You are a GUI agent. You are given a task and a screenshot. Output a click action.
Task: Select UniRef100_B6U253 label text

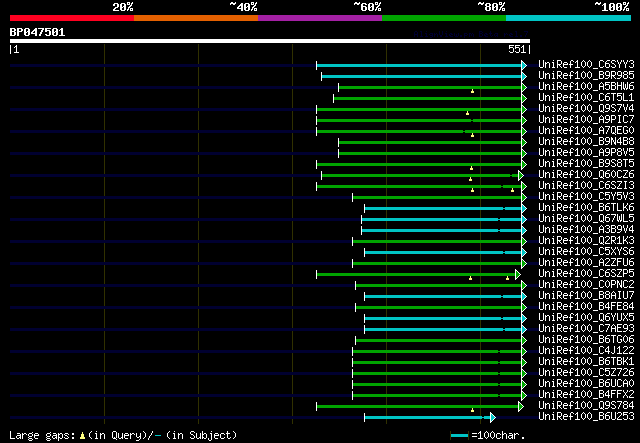586,417
